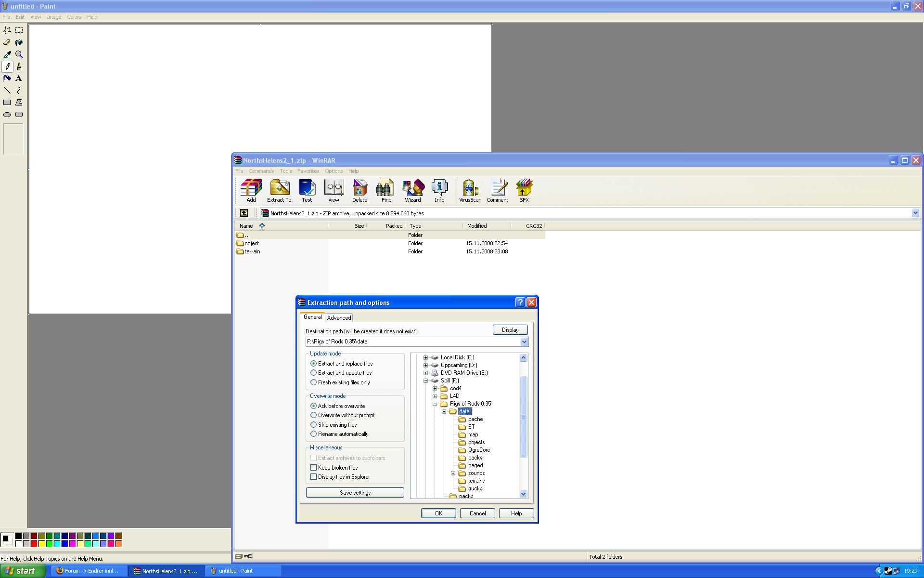Select the rectangular Select tool in Paint
924x578 pixels.
[19, 30]
